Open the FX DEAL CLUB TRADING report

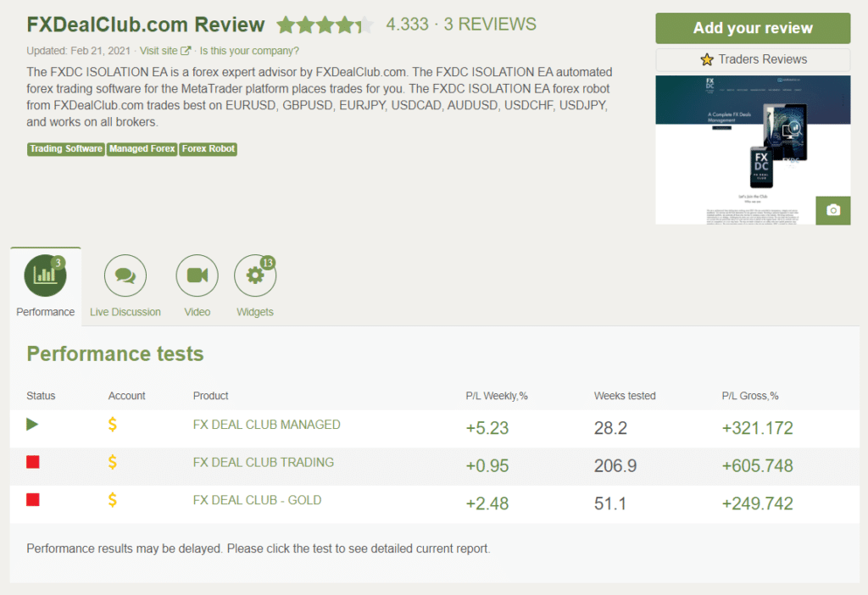263,462
